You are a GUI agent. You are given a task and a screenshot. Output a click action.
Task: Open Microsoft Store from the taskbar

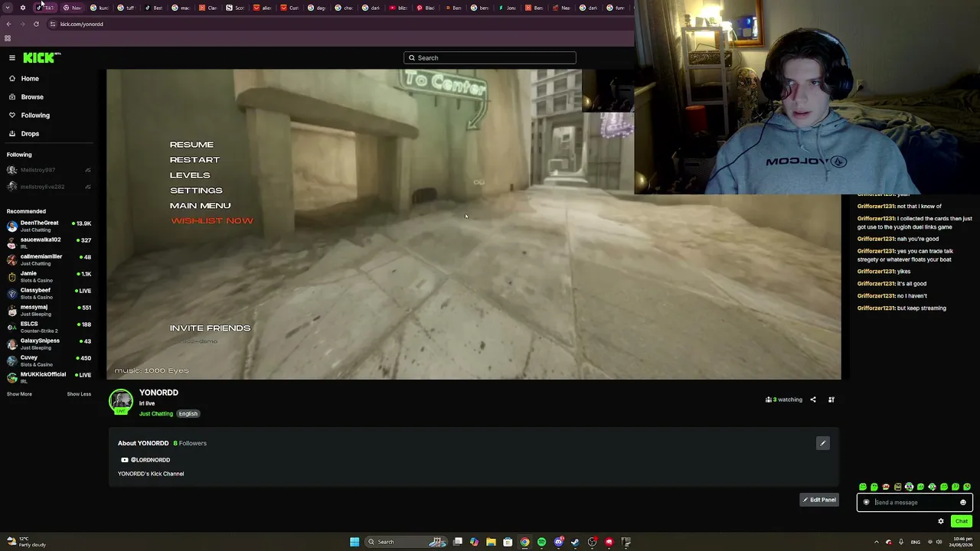coord(508,542)
